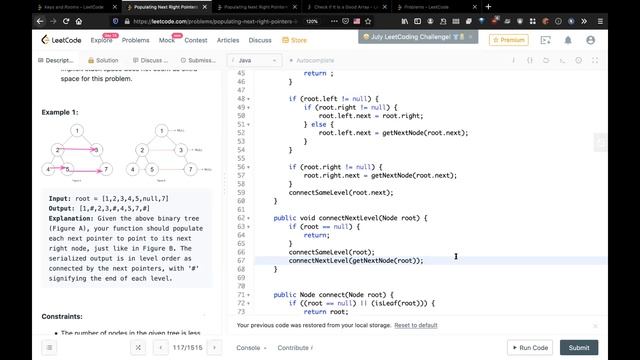Open Articles in the navigation bar
The width and height of the screenshot is (640, 360).
point(228,40)
